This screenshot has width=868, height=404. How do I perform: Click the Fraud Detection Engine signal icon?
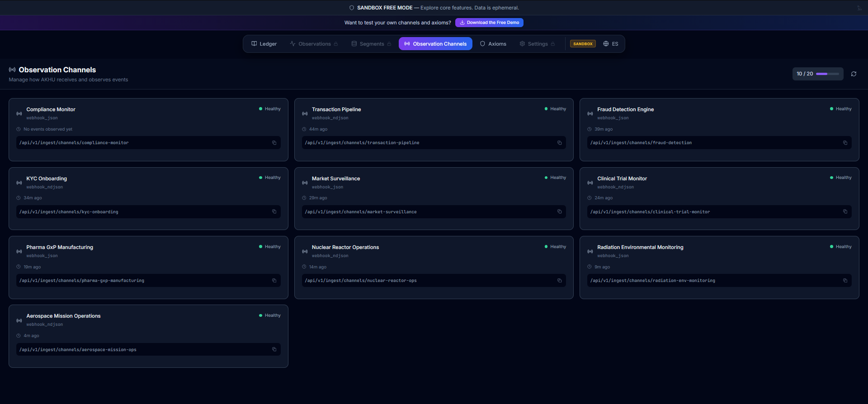coord(590,113)
